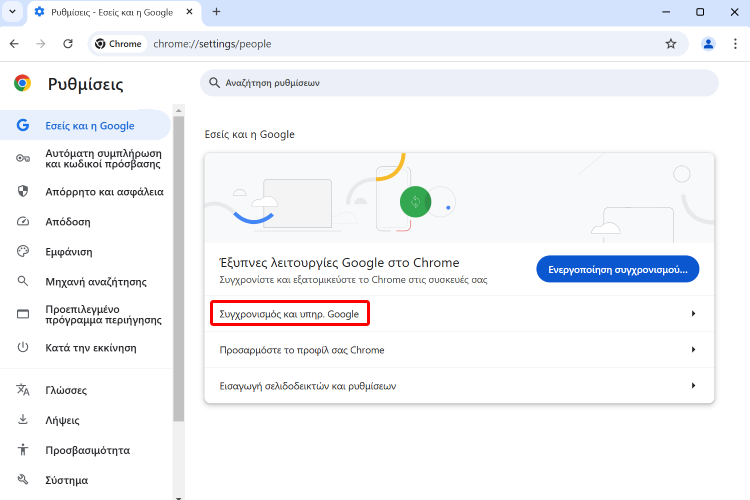Click Ενεργοποίηση συγχρονισμού button
The height and width of the screenshot is (500, 750).
click(x=618, y=269)
